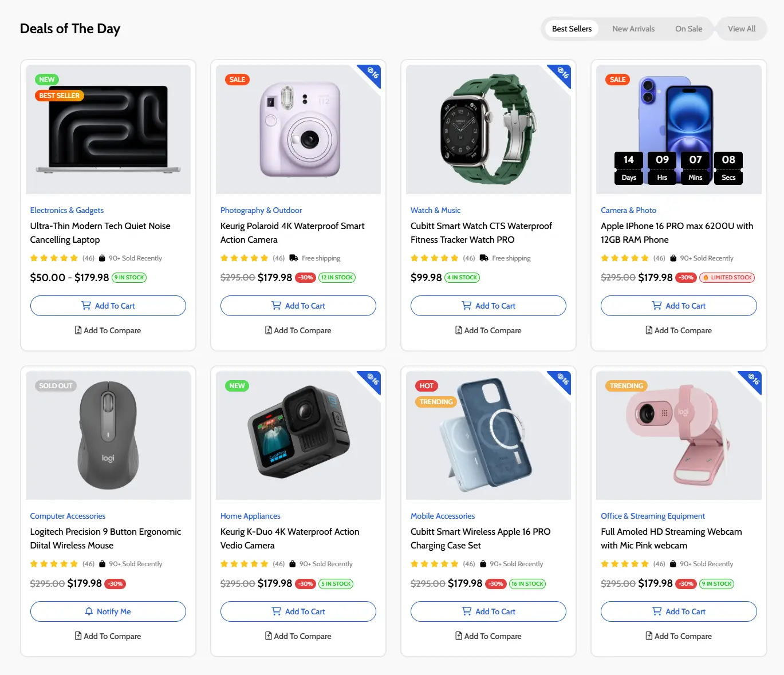This screenshot has width=784, height=675.
Task: Add the iPhone 16 PRO max to cart
Action: (679, 306)
